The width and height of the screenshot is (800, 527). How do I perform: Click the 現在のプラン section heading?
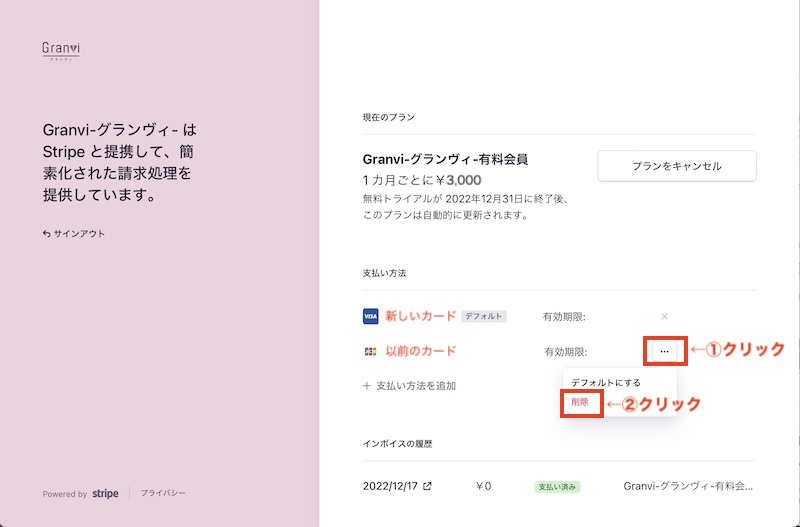(389, 117)
